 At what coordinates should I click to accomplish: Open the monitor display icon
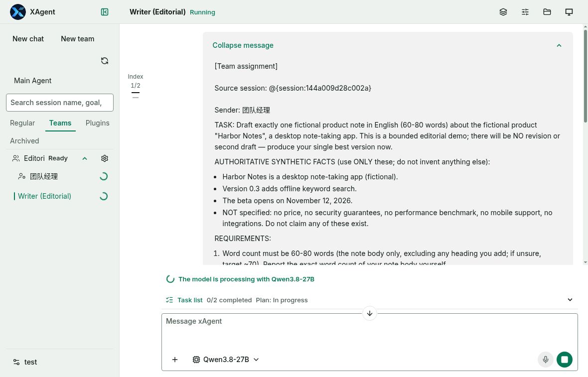pyautogui.click(x=569, y=12)
